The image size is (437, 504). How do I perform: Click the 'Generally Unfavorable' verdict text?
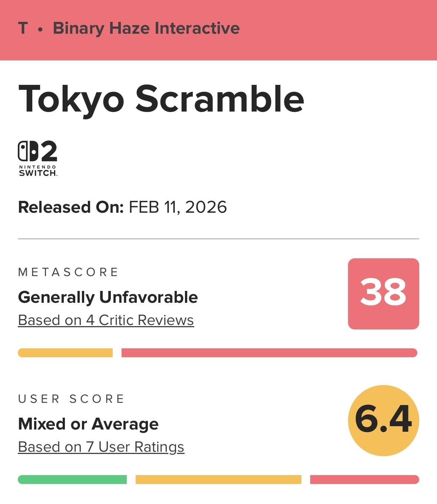(108, 297)
